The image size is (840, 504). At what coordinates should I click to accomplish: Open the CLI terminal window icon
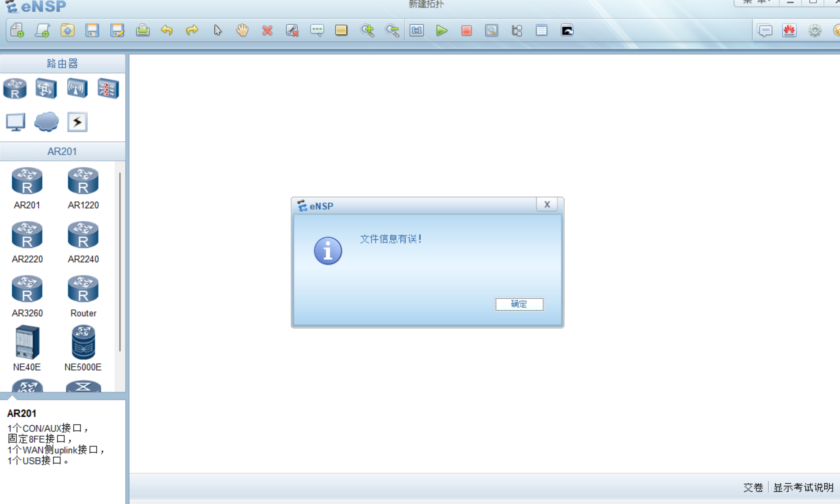tap(567, 31)
